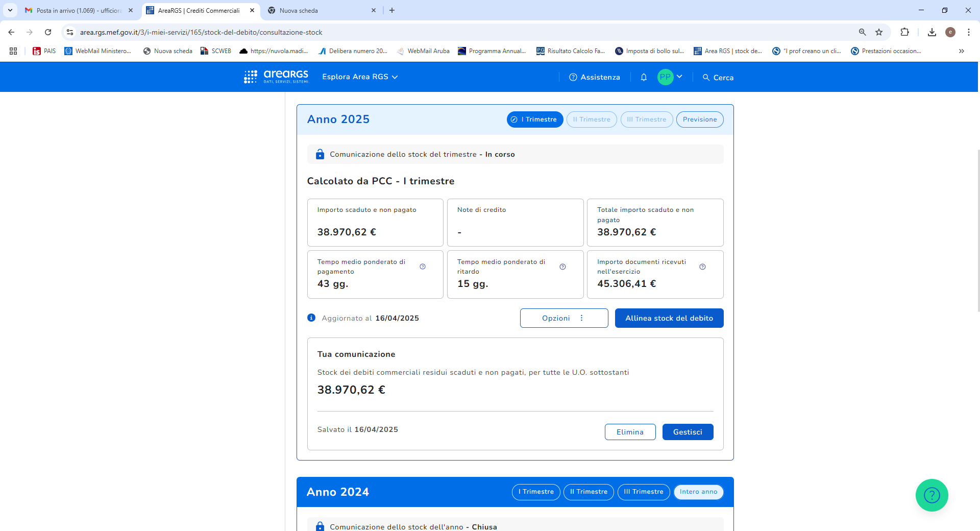
Task: Show info for Importo documenti ricevuti nell'esercizio
Action: coord(702,267)
